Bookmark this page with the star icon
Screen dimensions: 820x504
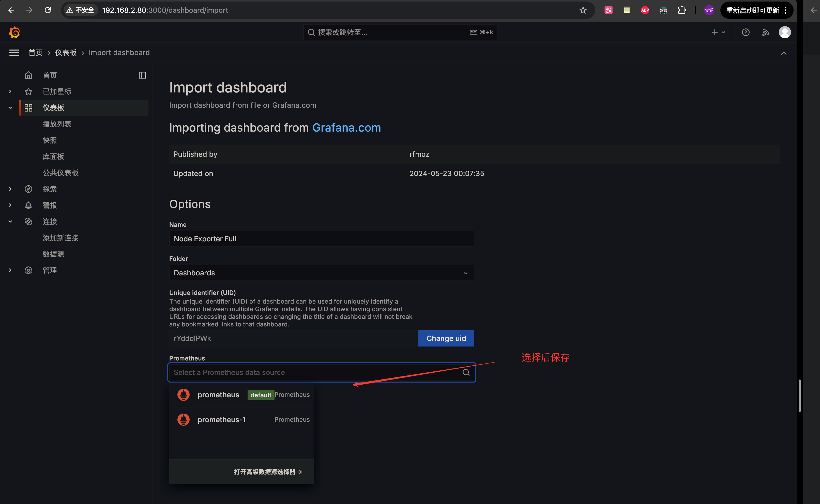coord(583,10)
